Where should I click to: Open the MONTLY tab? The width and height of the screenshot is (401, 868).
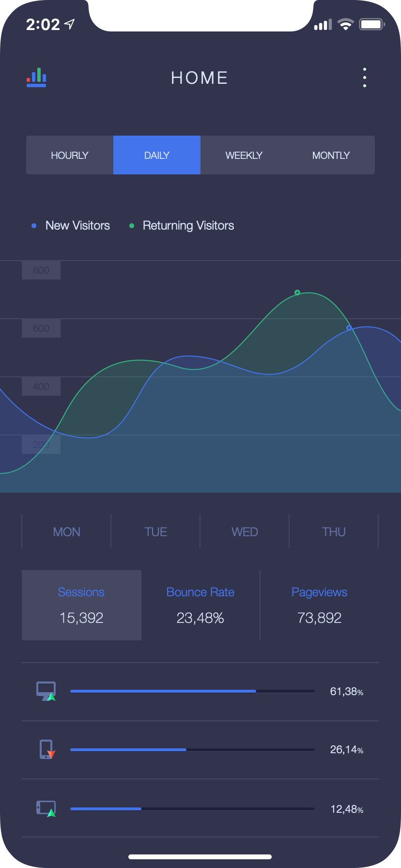[x=331, y=155]
